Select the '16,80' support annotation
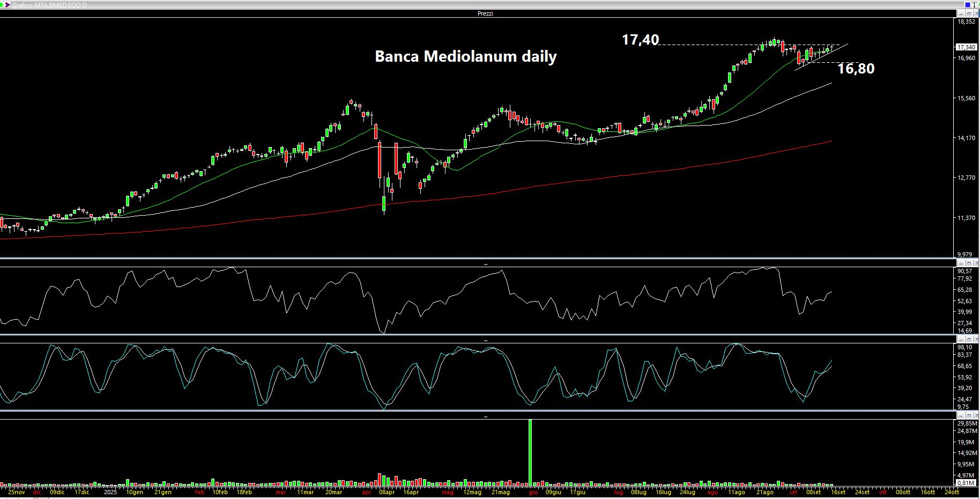980x499 pixels. click(x=856, y=68)
